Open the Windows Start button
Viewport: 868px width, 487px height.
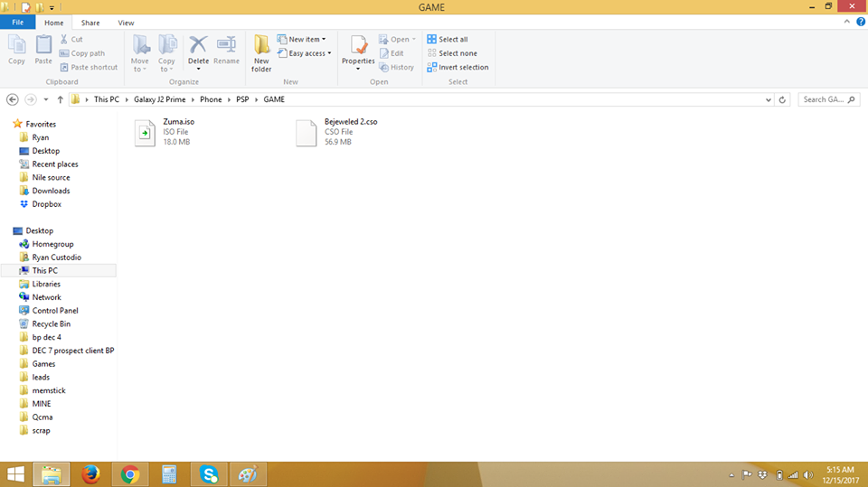point(15,474)
